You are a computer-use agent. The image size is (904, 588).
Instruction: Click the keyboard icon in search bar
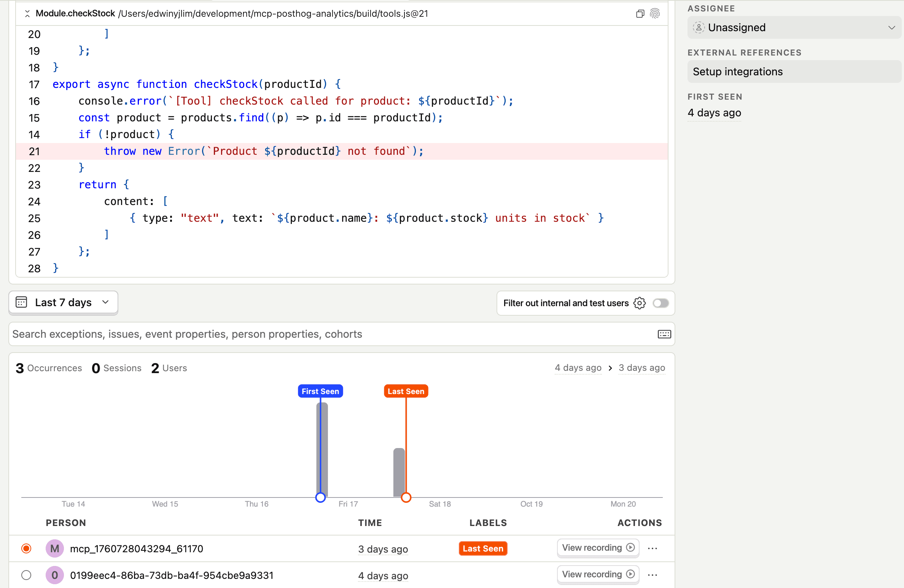pos(664,334)
